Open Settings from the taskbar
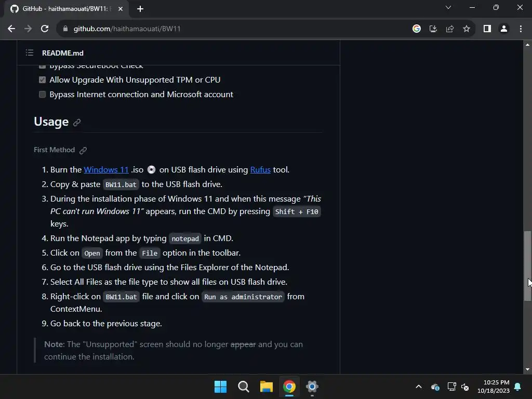532x399 pixels. pyautogui.click(x=312, y=387)
